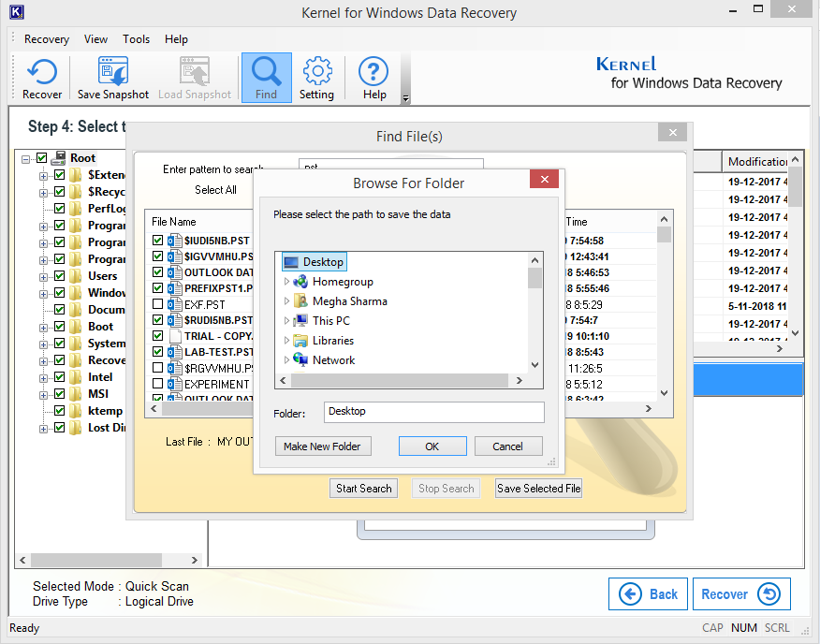The height and width of the screenshot is (644, 820).
Task: Select the Network icon
Action: click(x=300, y=360)
